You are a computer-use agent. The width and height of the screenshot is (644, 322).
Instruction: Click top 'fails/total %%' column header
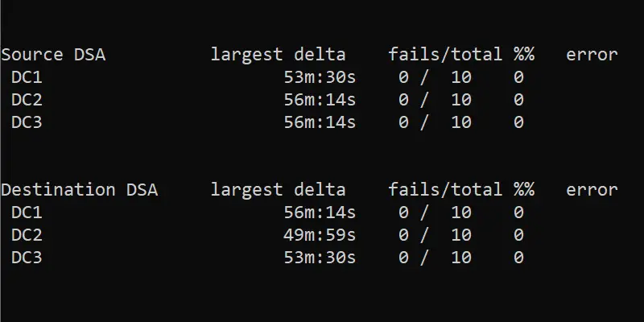[x=461, y=55]
